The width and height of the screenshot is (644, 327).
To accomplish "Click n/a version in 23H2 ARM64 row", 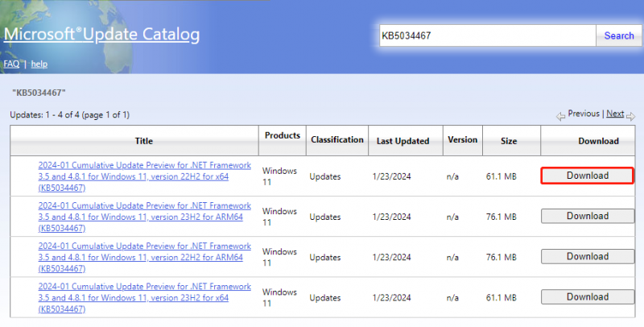I will coord(452,217).
